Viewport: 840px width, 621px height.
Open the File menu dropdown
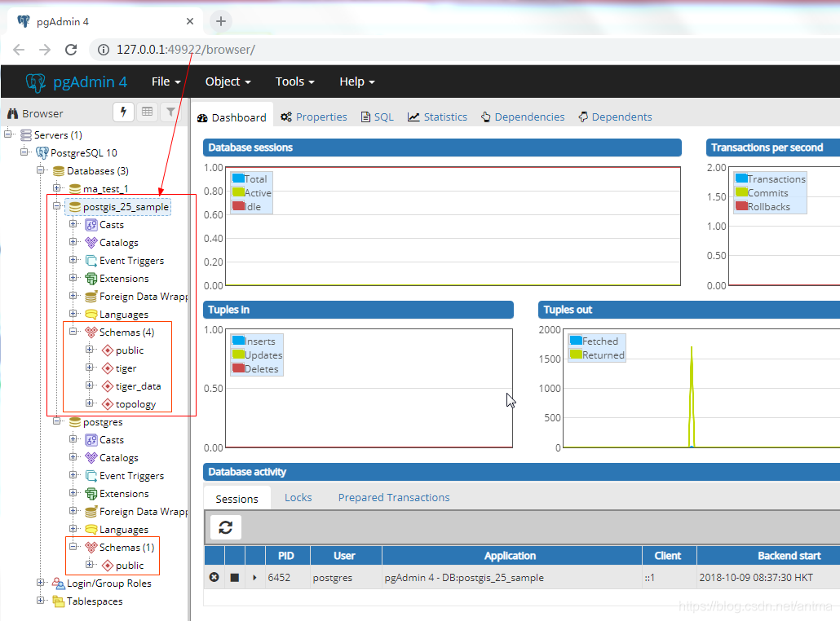click(x=166, y=81)
